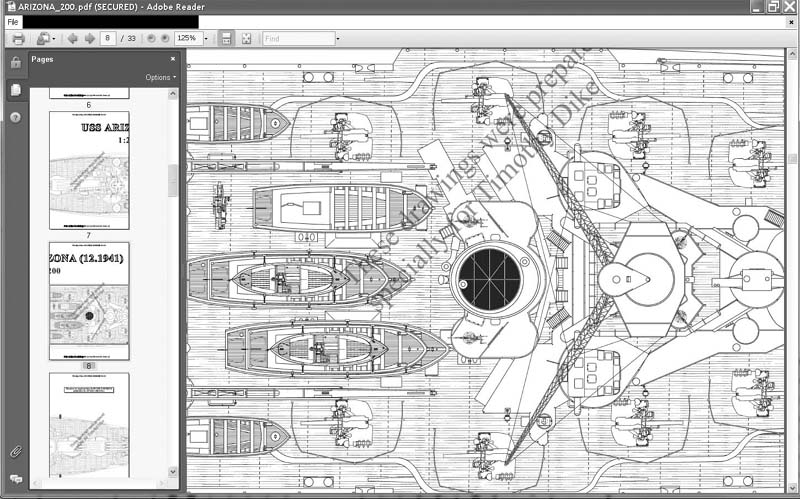Click scroll left arrow of Pages panel

coord(36,483)
